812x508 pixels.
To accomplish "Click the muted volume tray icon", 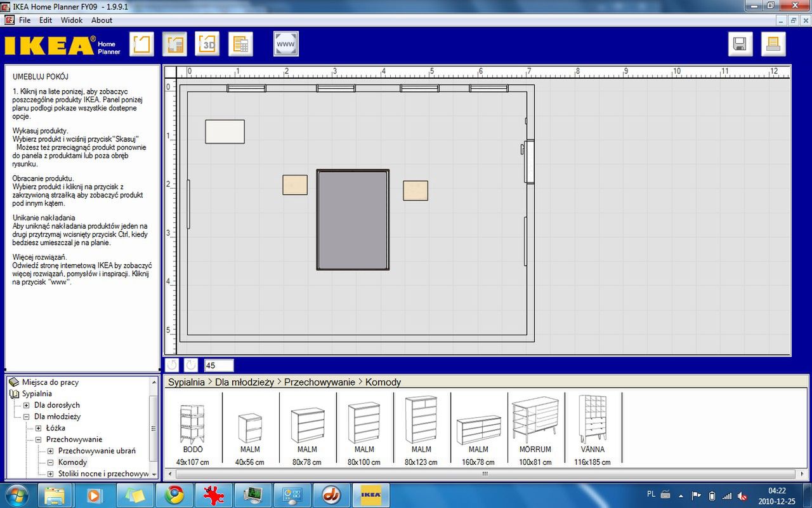I will click(742, 495).
